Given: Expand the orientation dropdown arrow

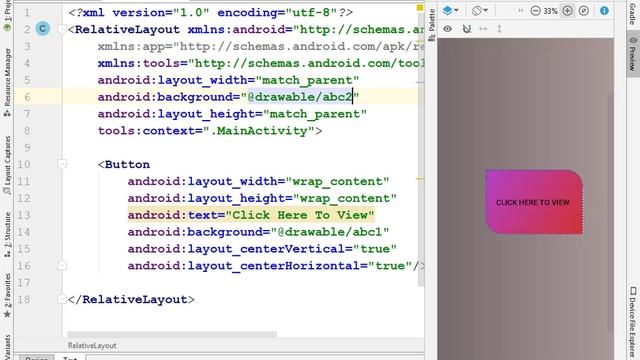Looking at the screenshot, I should (x=485, y=11).
